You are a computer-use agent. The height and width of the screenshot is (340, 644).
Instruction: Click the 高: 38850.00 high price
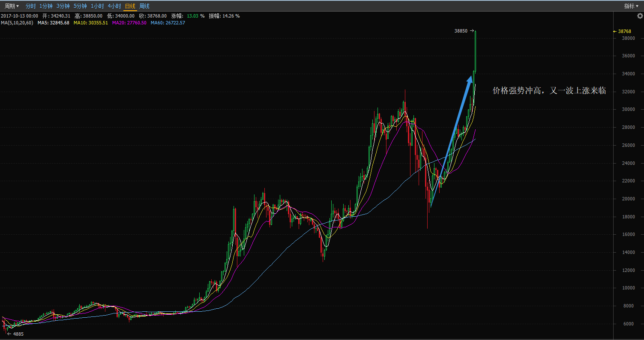(88, 16)
